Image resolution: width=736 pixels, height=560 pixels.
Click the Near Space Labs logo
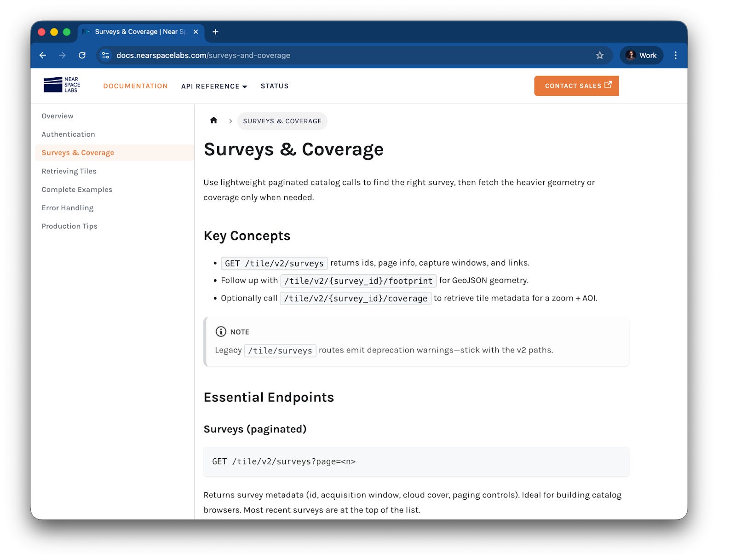tap(62, 85)
